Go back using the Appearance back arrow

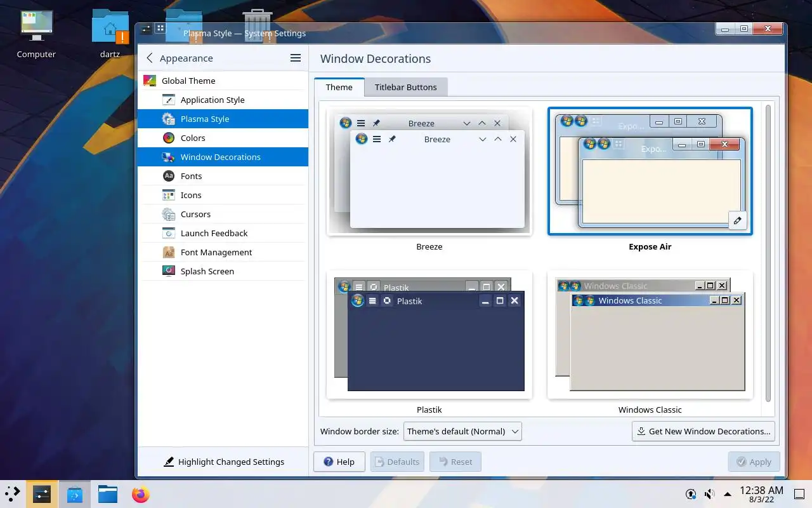point(150,58)
